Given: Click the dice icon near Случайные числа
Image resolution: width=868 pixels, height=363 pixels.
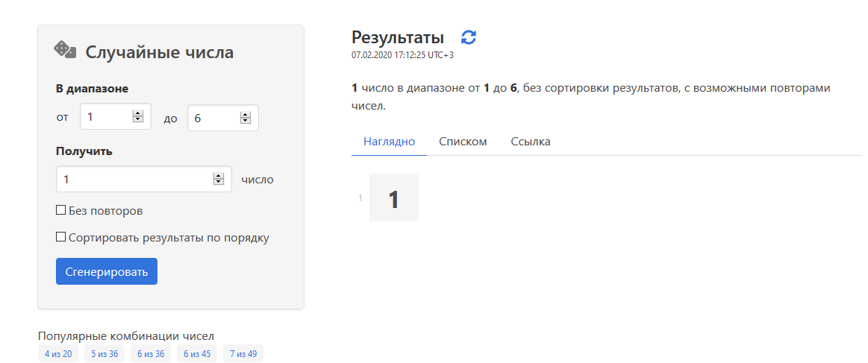Looking at the screenshot, I should coord(65,50).
